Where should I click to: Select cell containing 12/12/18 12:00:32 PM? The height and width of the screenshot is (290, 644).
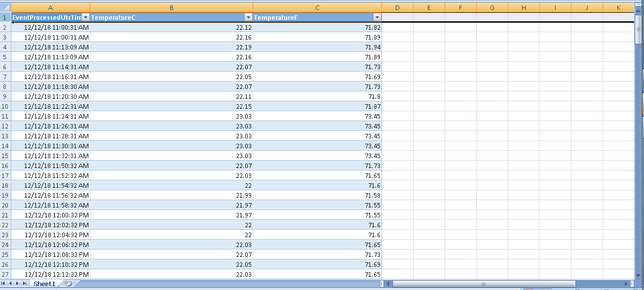click(x=50, y=215)
